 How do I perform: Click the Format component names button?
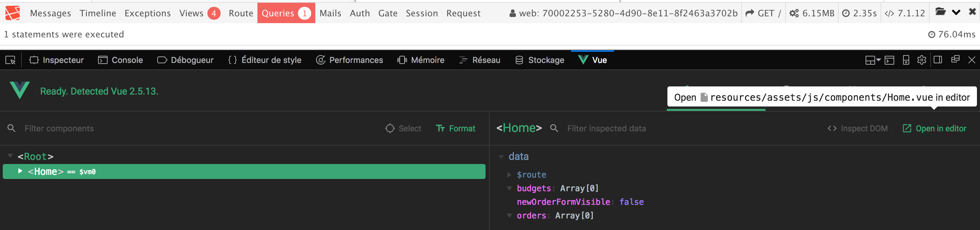(x=455, y=129)
